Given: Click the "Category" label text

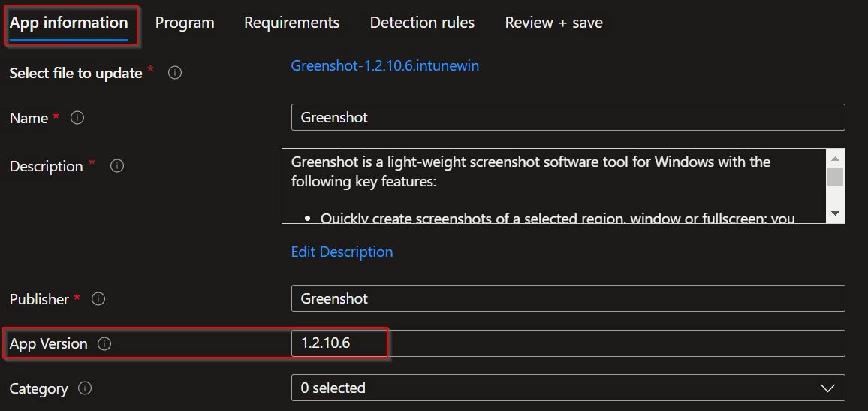Looking at the screenshot, I should (39, 389).
